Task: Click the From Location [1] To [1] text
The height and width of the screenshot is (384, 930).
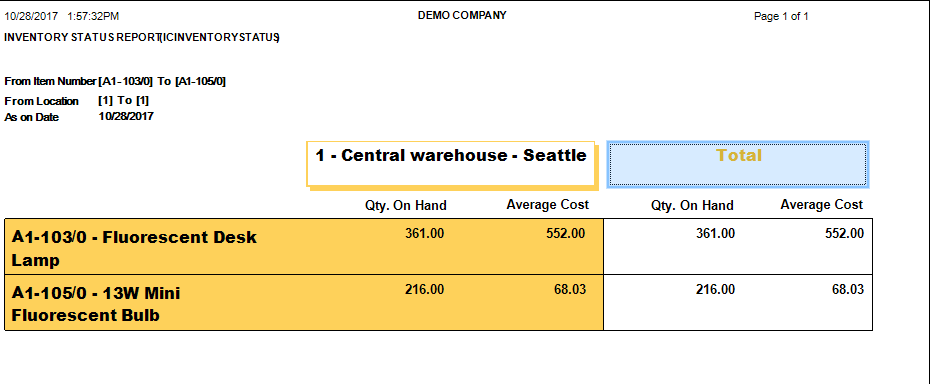Action: [77, 101]
